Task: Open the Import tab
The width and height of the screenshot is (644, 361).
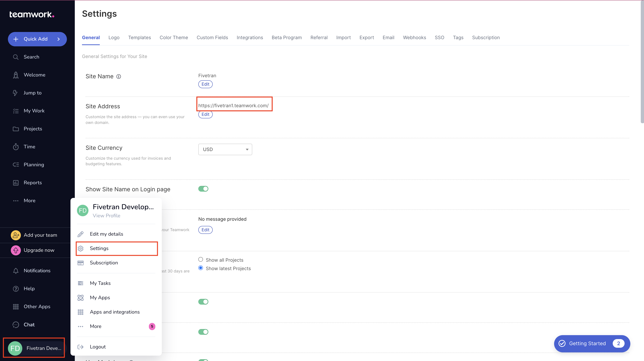Action: pos(343,38)
